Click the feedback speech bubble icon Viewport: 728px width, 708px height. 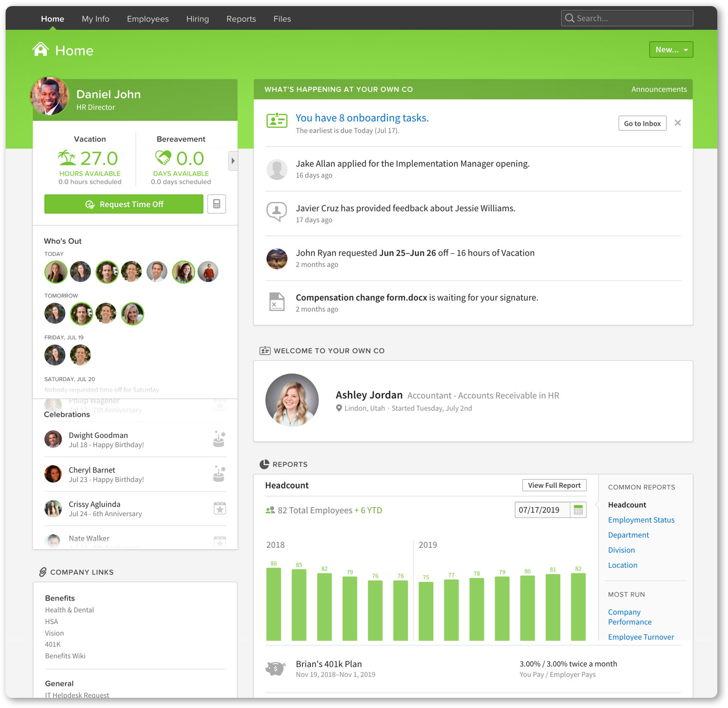coord(277,212)
